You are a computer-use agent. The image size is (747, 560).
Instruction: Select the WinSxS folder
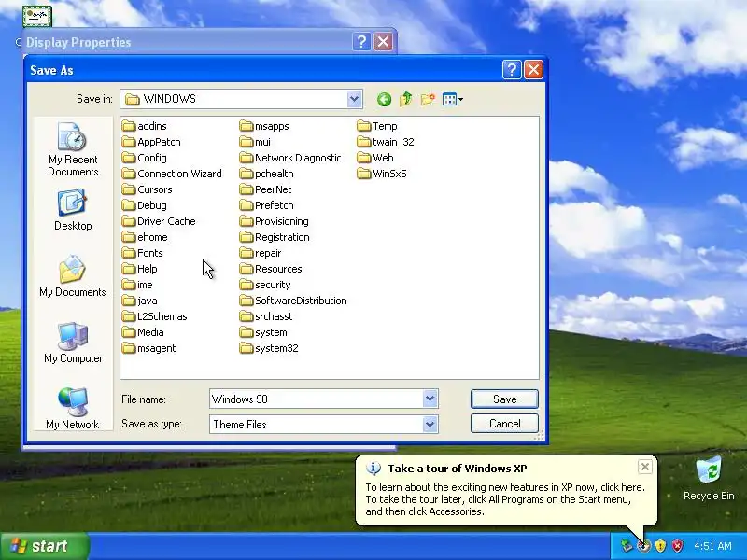[x=382, y=174]
